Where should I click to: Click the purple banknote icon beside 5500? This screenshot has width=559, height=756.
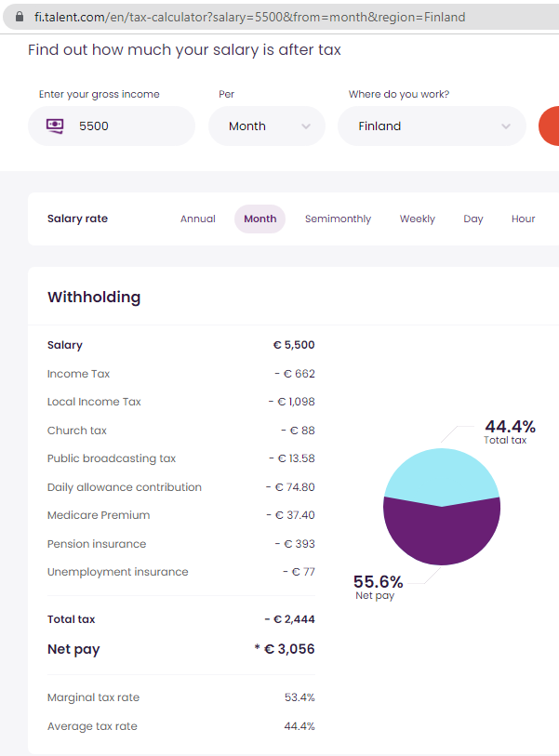pyautogui.click(x=55, y=126)
